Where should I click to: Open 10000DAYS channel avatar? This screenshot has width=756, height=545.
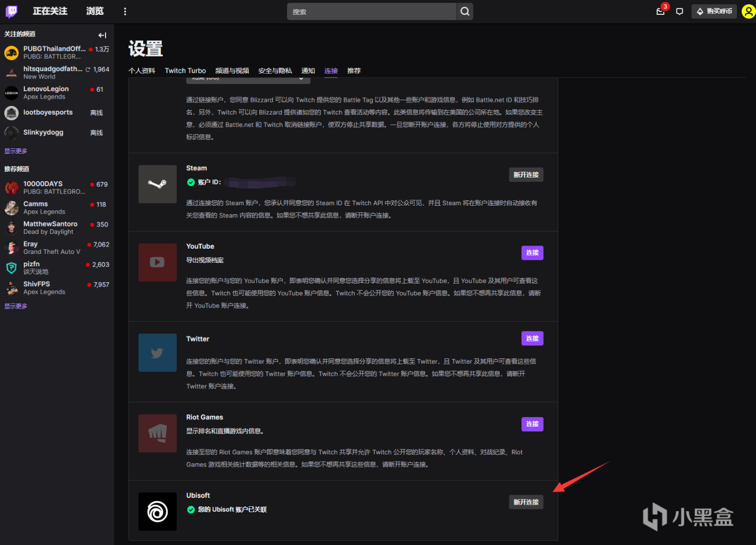coord(12,188)
